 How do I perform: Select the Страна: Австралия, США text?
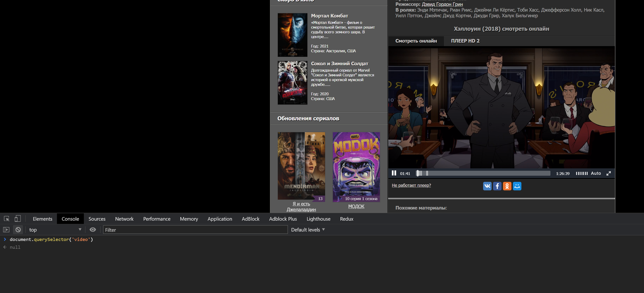[x=333, y=51]
